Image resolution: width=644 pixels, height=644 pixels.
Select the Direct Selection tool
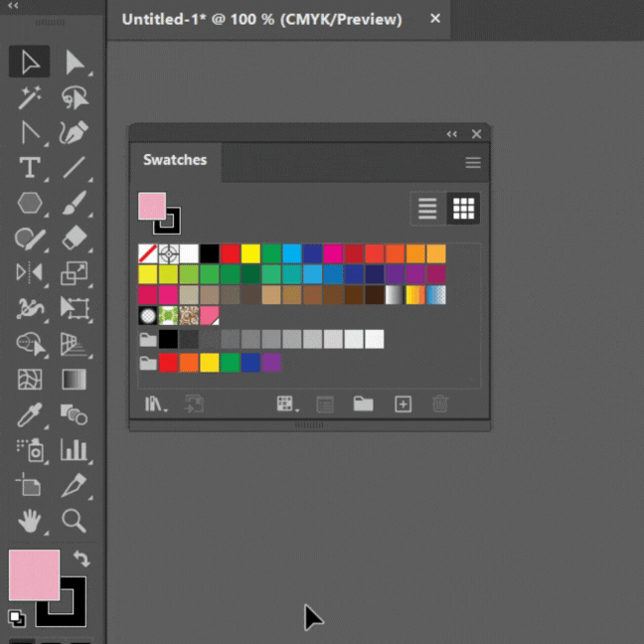coord(75,62)
